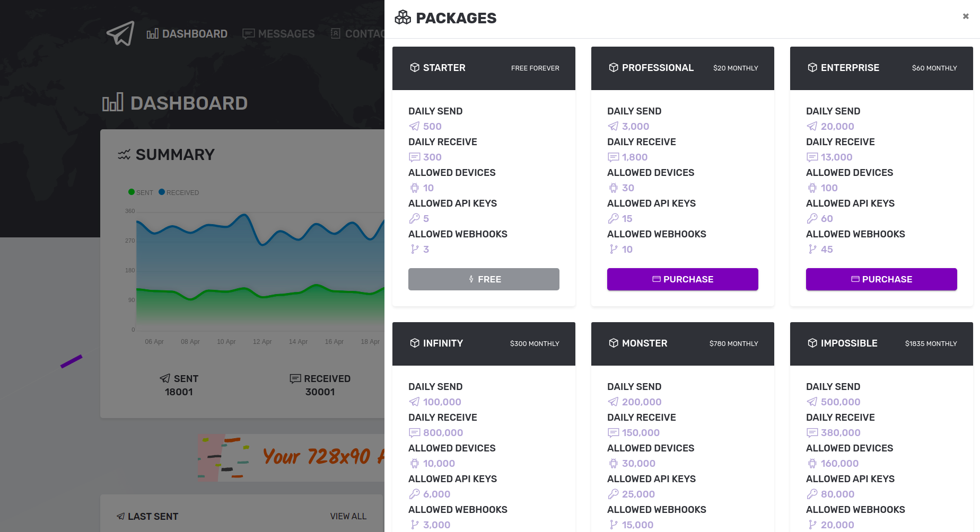Click the send icon beside Professional's 3,000
Screen dimensions: 980x532
pyautogui.click(x=613, y=127)
